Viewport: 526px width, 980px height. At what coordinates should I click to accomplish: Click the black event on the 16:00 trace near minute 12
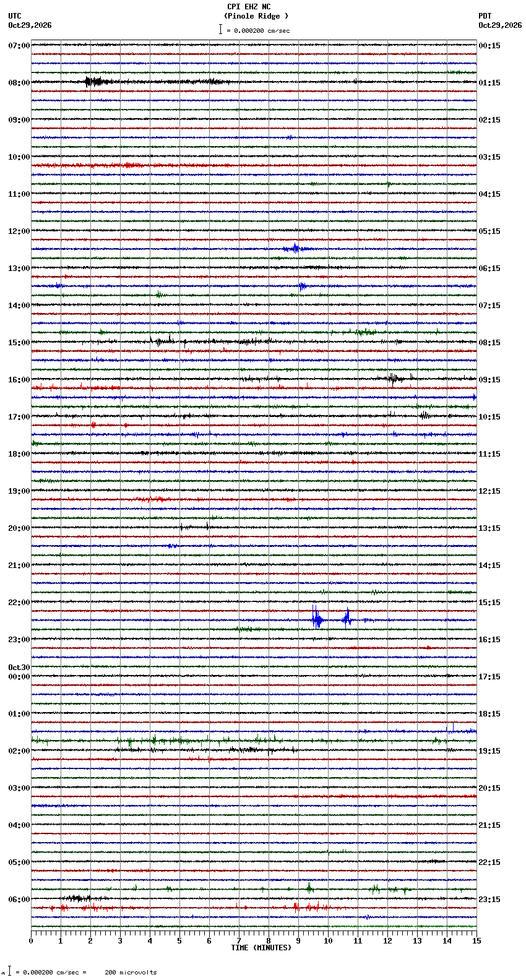[393, 378]
